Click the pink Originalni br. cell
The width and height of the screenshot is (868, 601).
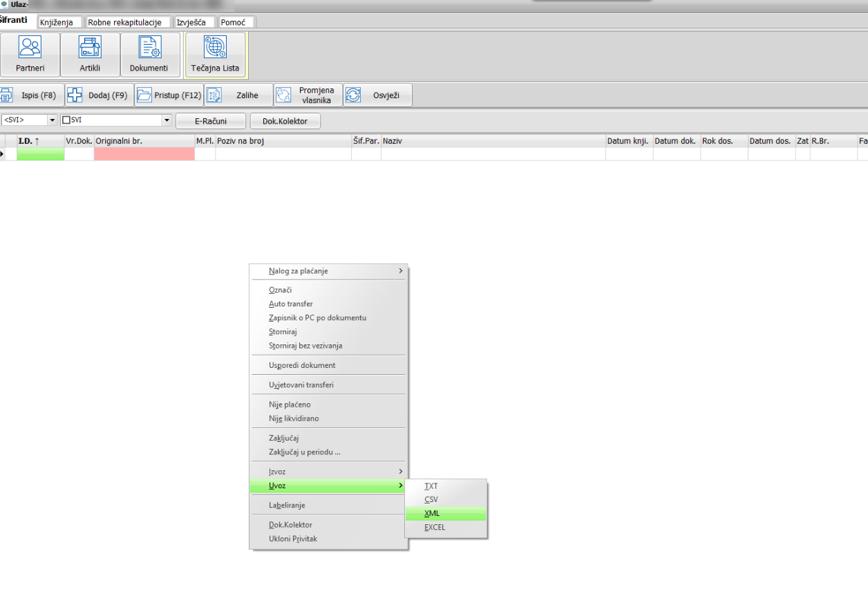point(144,154)
